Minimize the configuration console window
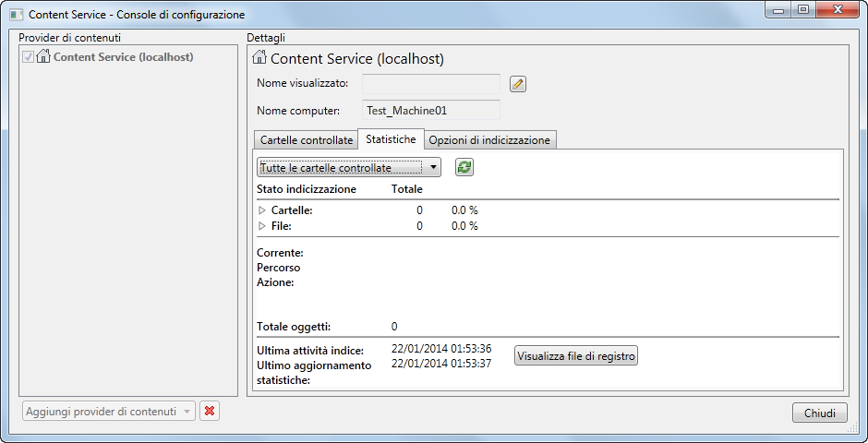868x443 pixels. tap(778, 10)
